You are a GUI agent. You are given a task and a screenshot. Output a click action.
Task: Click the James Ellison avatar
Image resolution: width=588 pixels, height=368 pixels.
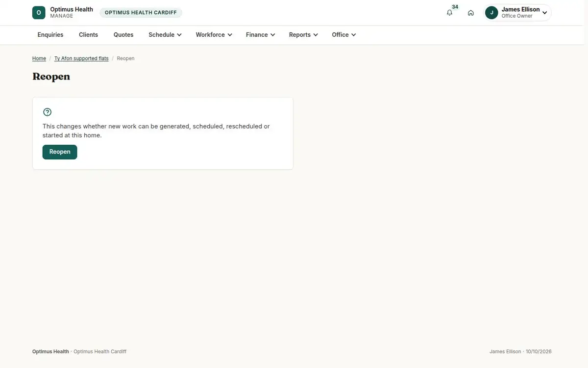[491, 13]
